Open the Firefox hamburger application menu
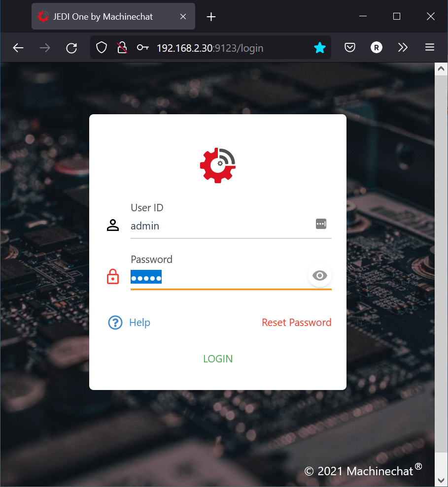 pyautogui.click(x=429, y=48)
